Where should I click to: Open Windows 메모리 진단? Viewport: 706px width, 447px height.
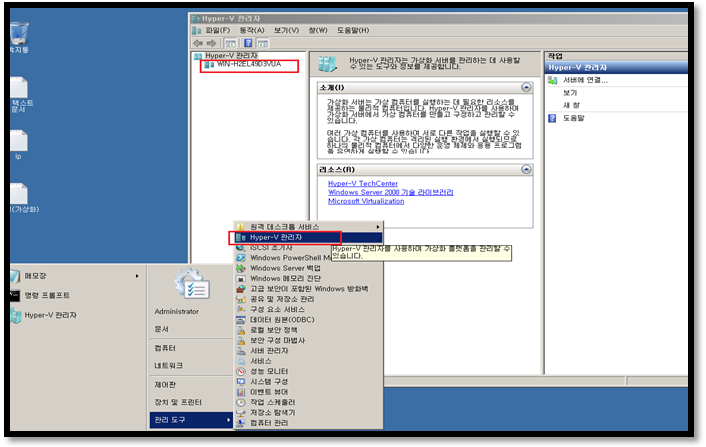308,279
